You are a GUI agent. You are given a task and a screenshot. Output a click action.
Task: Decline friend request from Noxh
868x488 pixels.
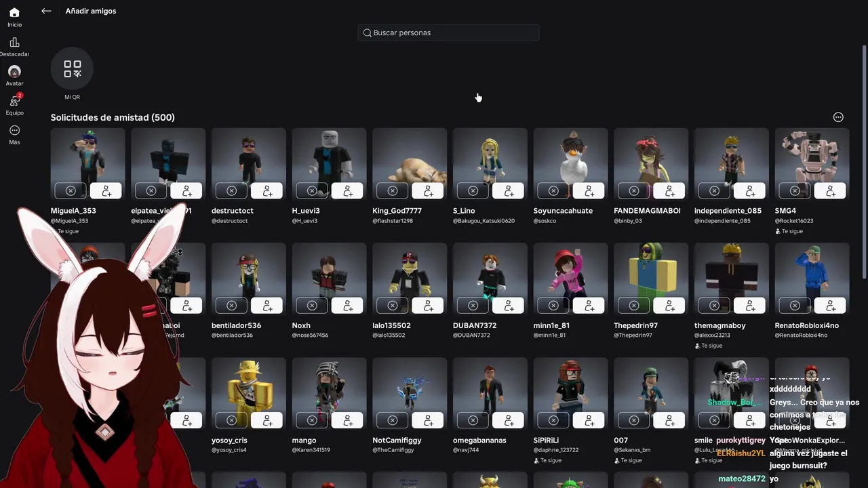click(312, 306)
